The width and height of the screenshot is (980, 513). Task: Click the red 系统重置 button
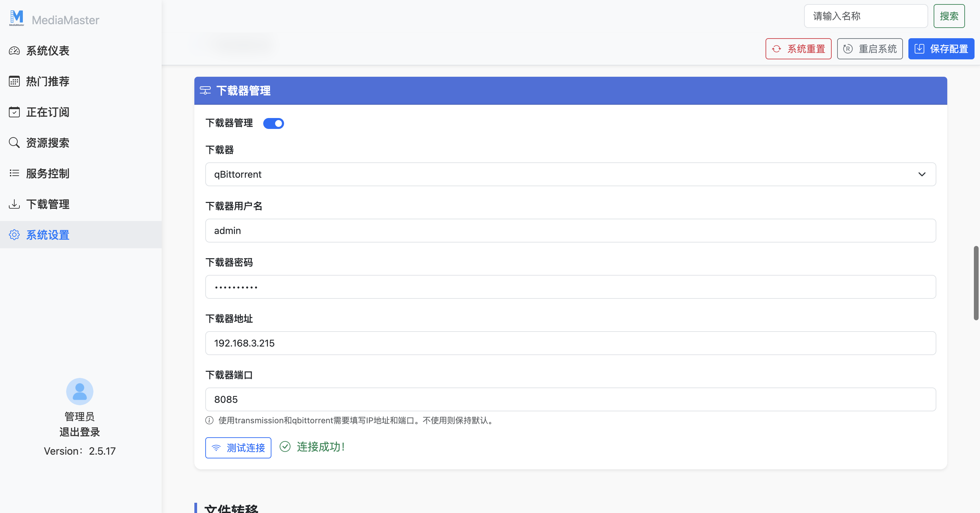point(798,49)
